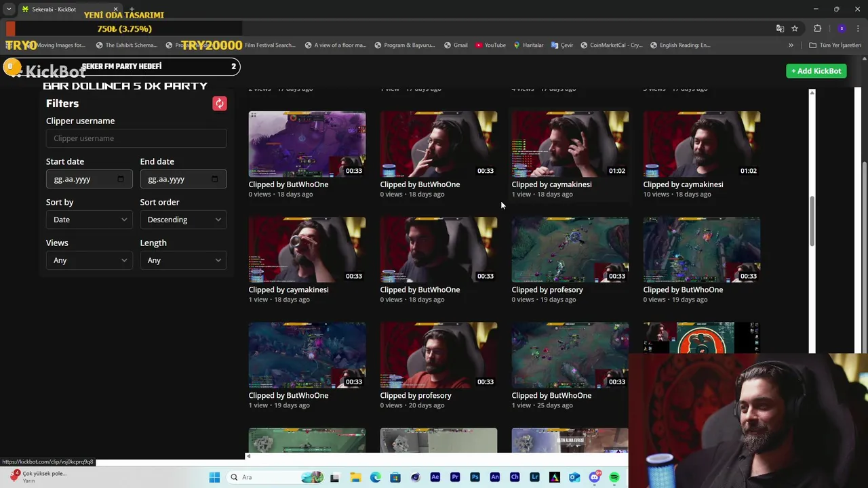Open Microsoft Edge from the taskbar
This screenshot has width=868, height=488.
point(376,477)
